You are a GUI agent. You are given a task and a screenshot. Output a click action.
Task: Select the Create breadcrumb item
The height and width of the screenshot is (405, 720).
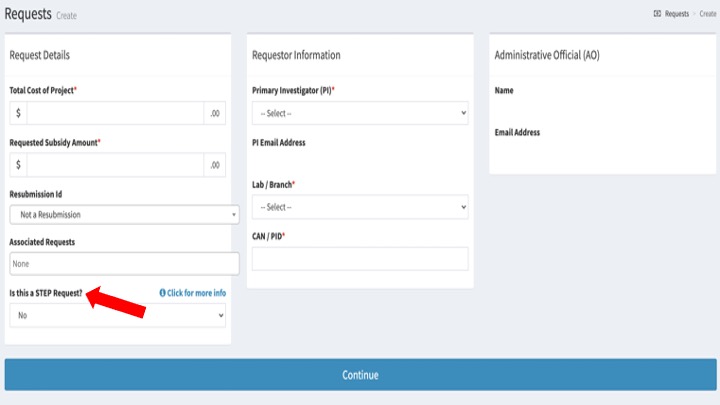point(708,14)
